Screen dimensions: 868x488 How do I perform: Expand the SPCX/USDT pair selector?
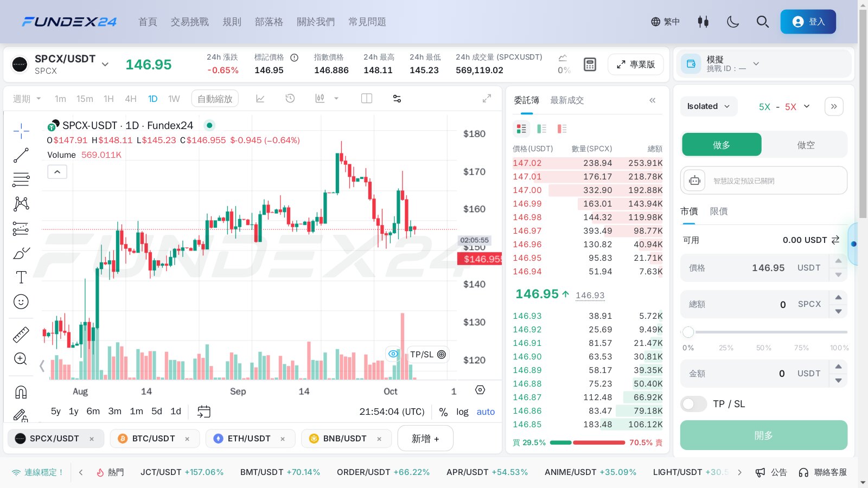(105, 64)
